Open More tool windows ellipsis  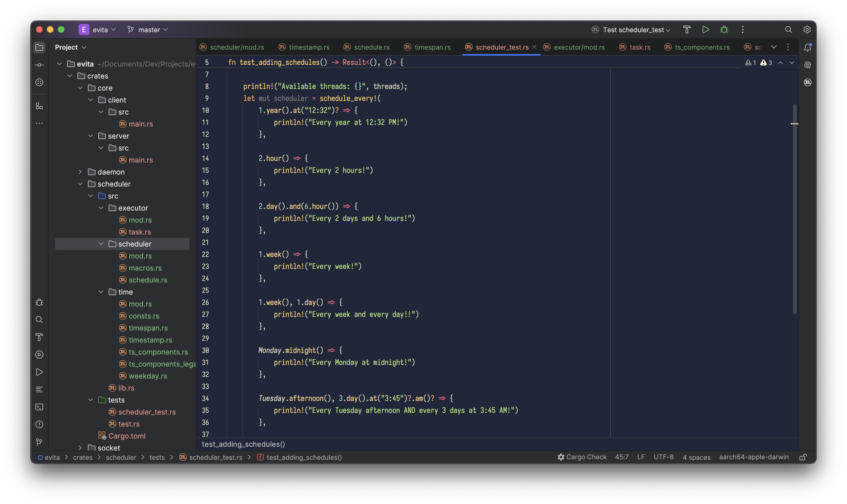pyautogui.click(x=39, y=123)
